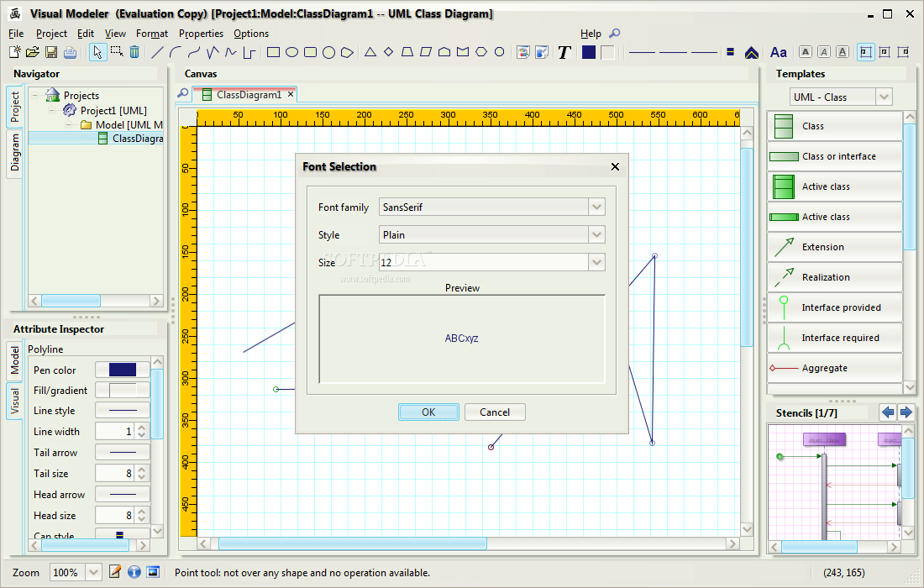Select the rectangle shape tool
924x588 pixels.
coord(273,52)
